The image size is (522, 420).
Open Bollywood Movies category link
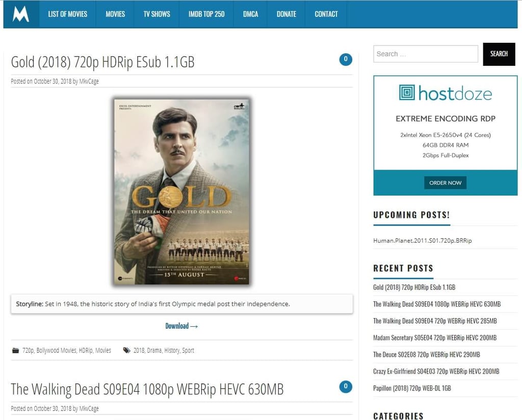56,351
